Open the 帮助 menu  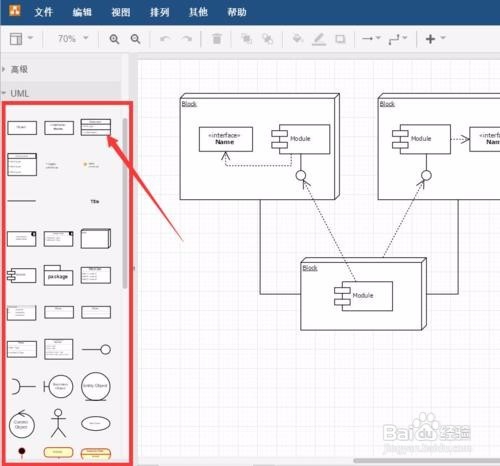pyautogui.click(x=237, y=12)
